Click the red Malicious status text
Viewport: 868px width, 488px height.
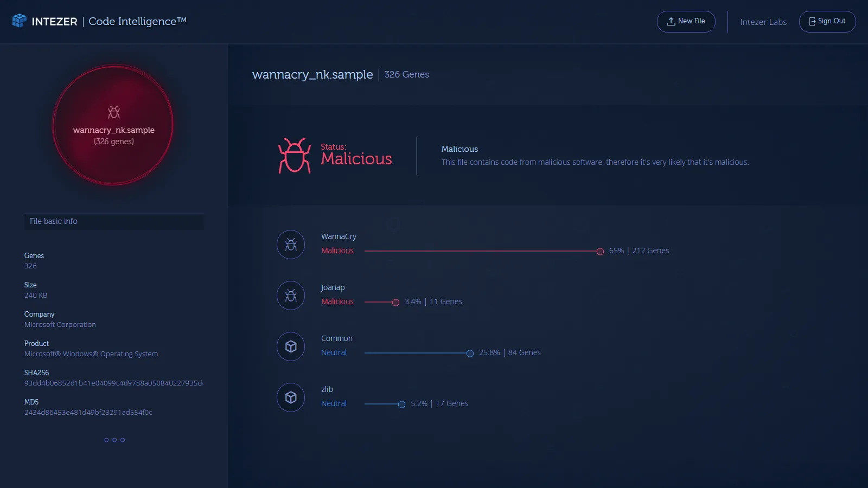356,158
